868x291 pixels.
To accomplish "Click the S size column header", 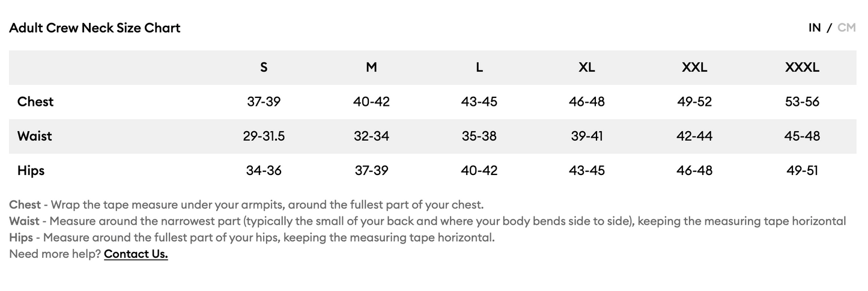I will click(264, 67).
